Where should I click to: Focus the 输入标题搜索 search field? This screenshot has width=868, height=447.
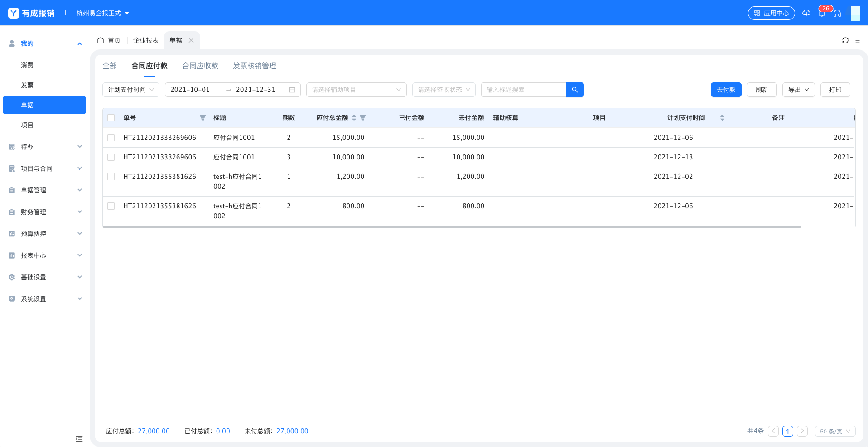tap(524, 90)
